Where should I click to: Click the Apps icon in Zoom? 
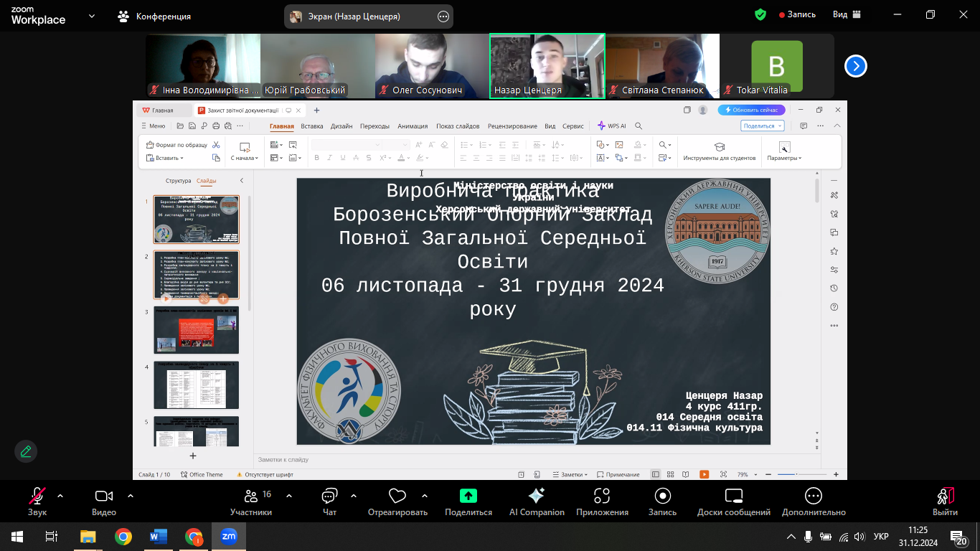(602, 496)
